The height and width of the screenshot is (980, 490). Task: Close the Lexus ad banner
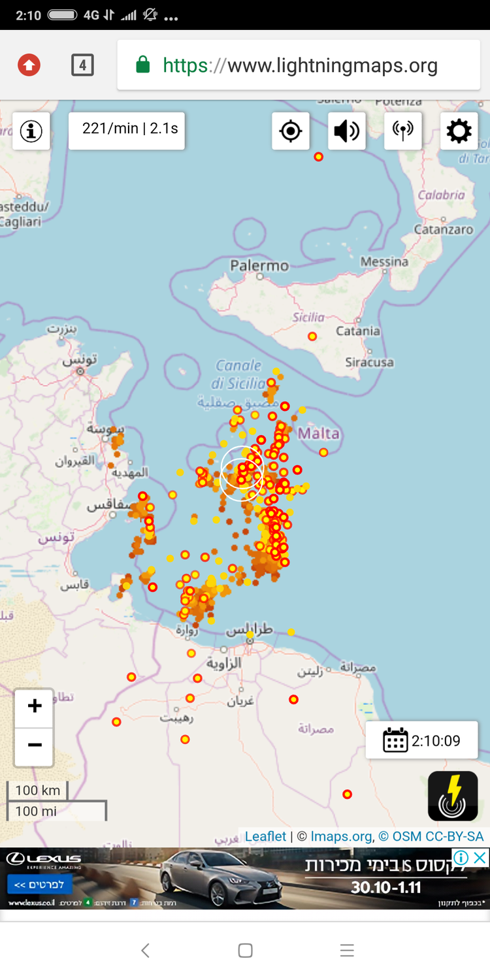pyautogui.click(x=480, y=857)
